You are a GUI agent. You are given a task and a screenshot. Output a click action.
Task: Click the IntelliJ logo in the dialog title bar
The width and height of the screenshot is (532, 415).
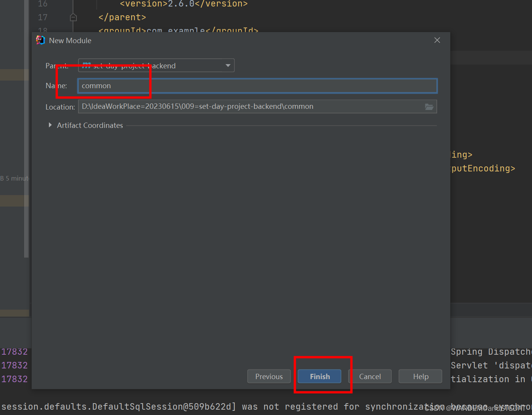point(40,40)
